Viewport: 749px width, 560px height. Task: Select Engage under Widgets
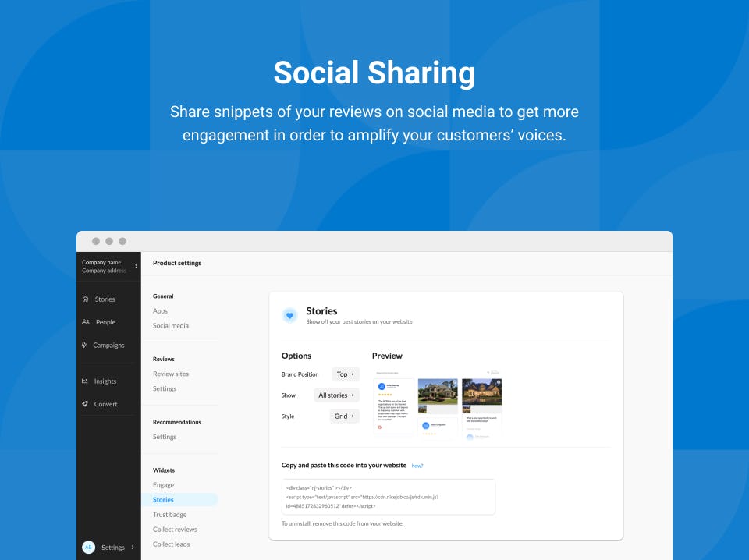point(163,485)
